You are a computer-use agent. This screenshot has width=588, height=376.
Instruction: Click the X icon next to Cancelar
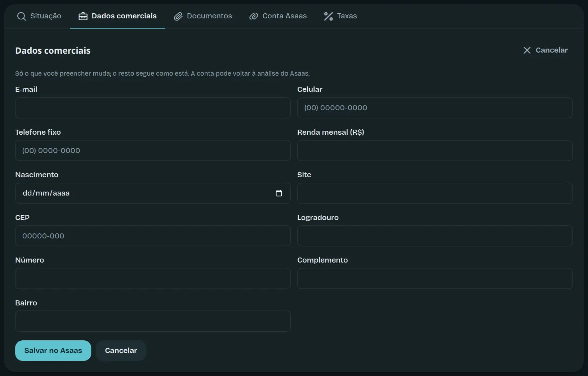[x=527, y=50]
